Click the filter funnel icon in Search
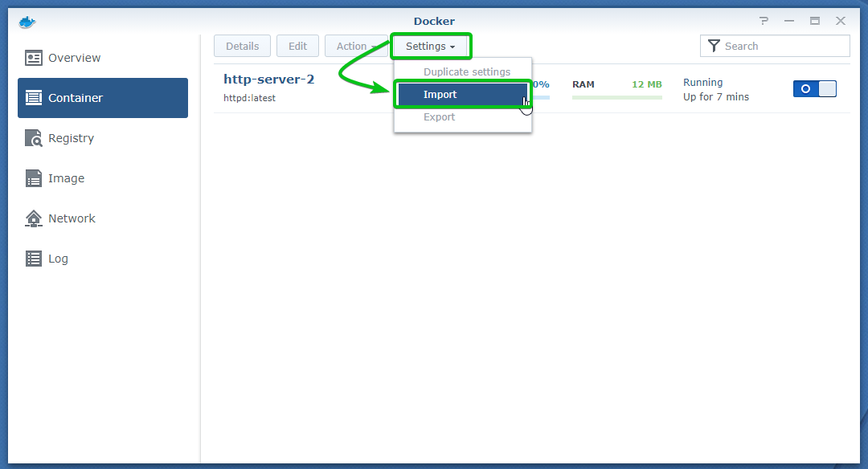Image resolution: width=868 pixels, height=469 pixels. click(x=714, y=46)
